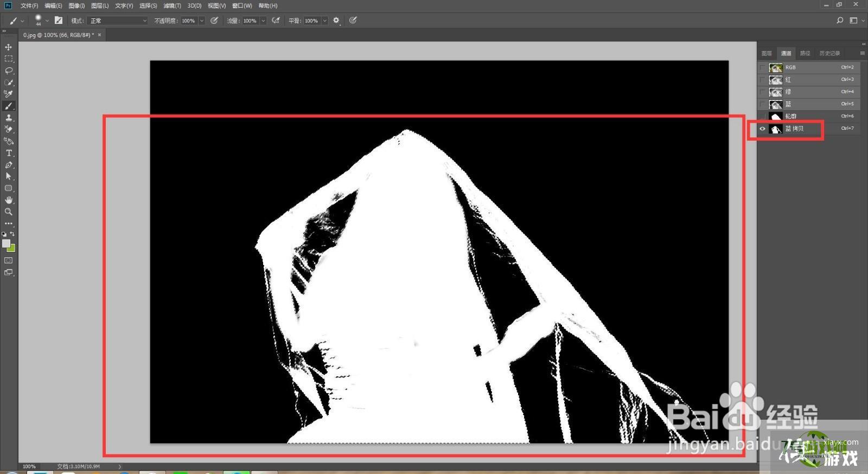The width and height of the screenshot is (868, 474).
Task: Select the RGB composite channel row
Action: (809, 68)
